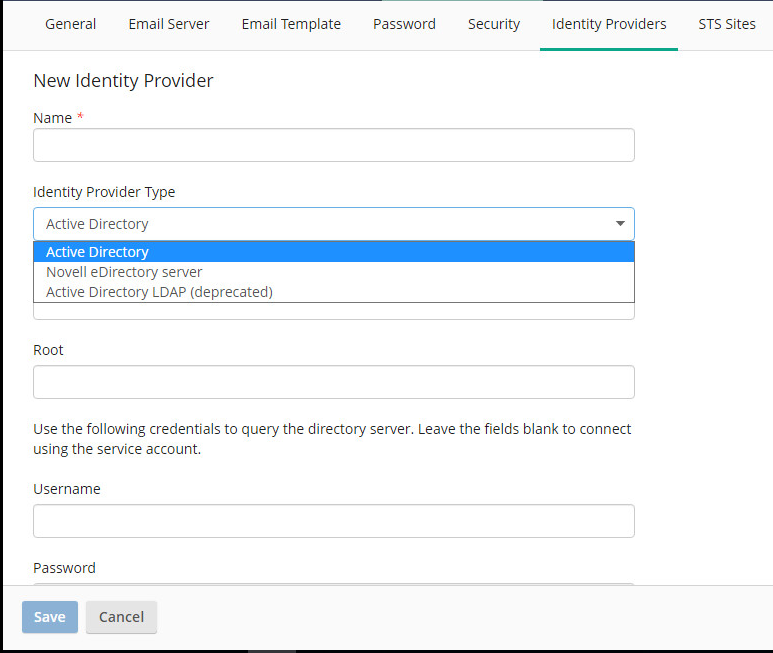Click the Save button

(x=50, y=617)
